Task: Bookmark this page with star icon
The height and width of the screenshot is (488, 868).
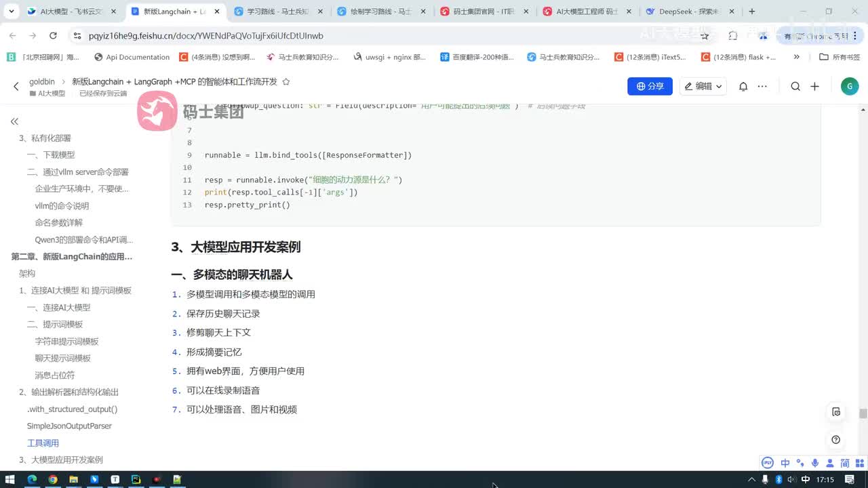Action: point(705,36)
